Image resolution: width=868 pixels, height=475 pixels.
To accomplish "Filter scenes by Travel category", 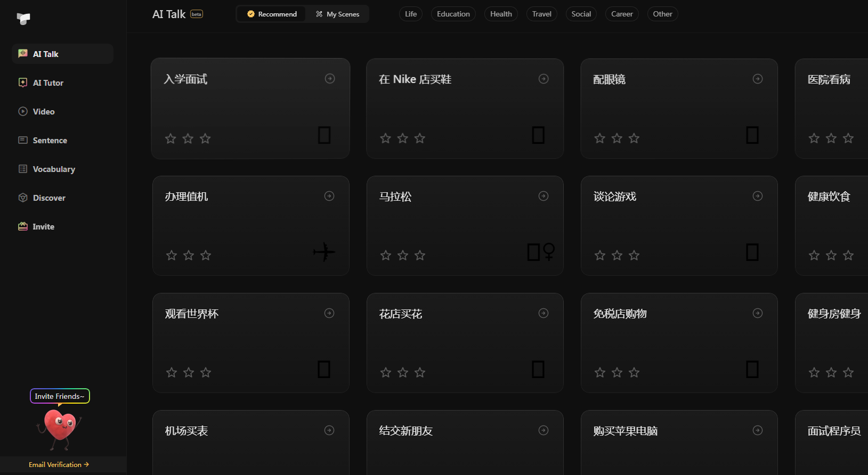I will point(542,14).
